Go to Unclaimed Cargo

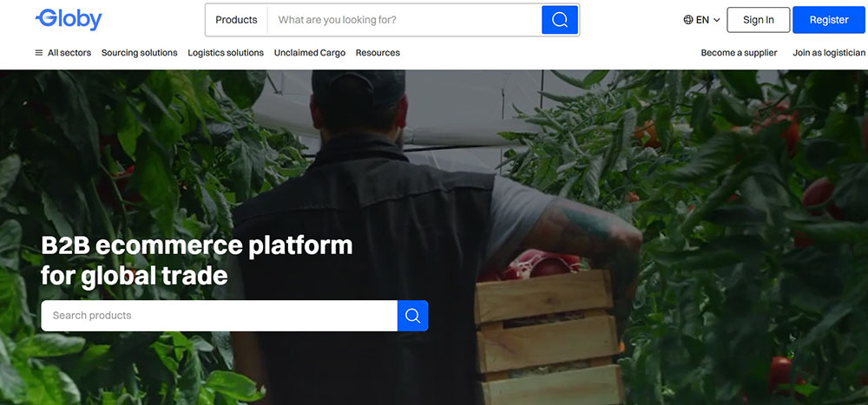[310, 53]
